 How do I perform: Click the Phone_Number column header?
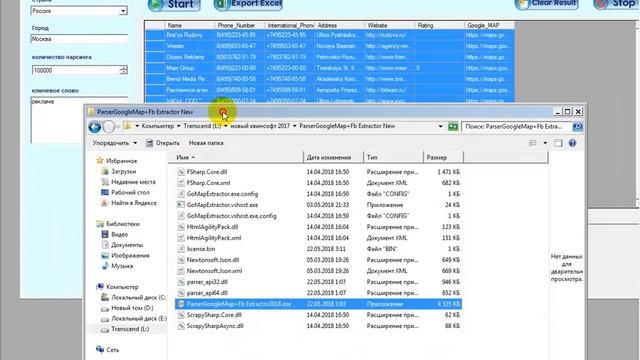tap(239, 25)
